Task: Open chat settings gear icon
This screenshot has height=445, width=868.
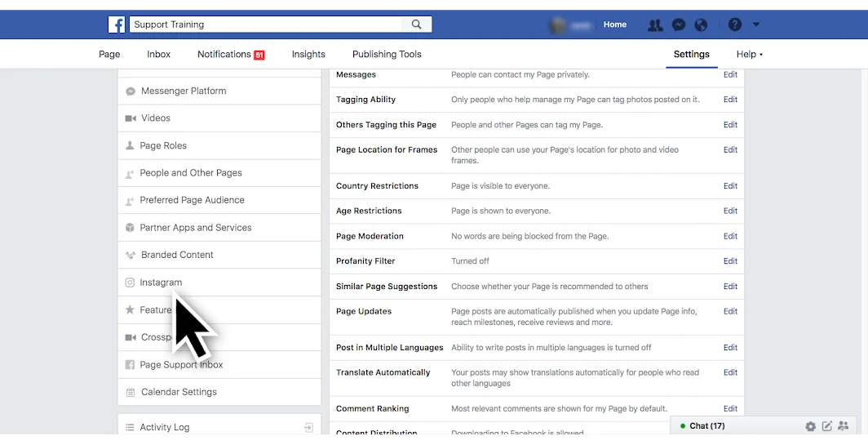Action: pyautogui.click(x=810, y=426)
